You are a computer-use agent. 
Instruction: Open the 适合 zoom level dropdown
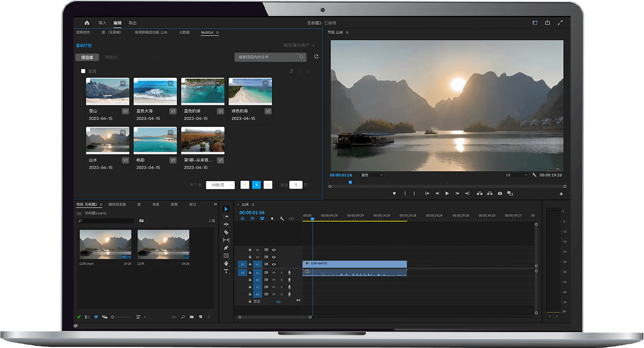[372, 175]
